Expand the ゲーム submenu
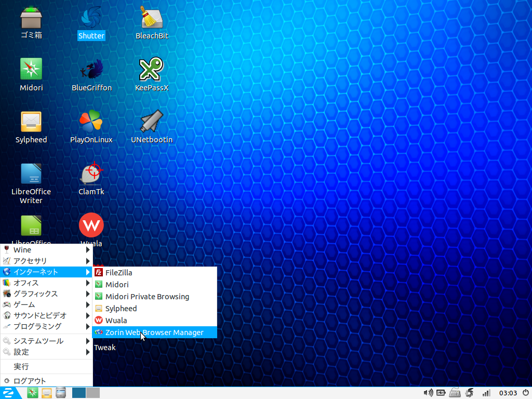Screen dimensions: 532x399 pos(46,304)
